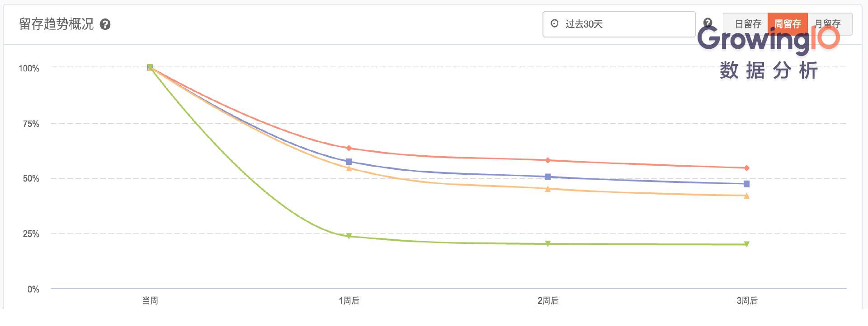868x326 pixels.
Task: Click orange triangle marker at 2周后
Action: 547,189
